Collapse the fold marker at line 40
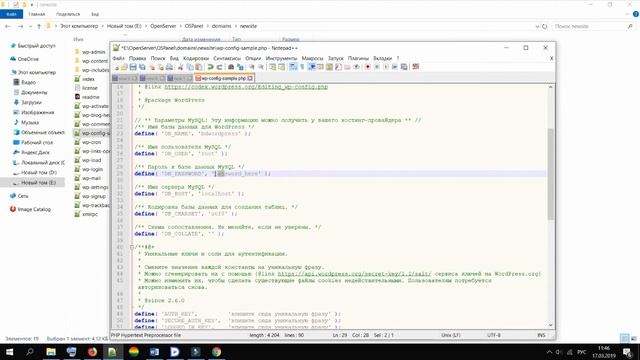 point(131,247)
